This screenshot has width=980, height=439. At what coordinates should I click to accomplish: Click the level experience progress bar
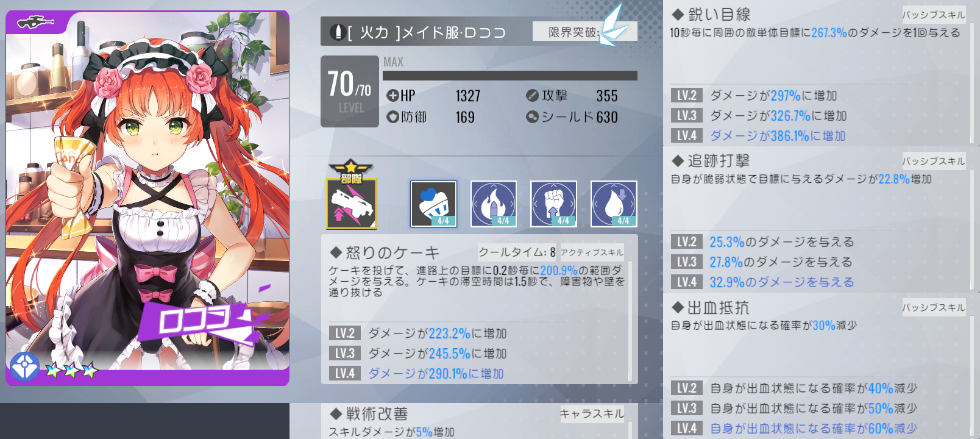pos(510,76)
